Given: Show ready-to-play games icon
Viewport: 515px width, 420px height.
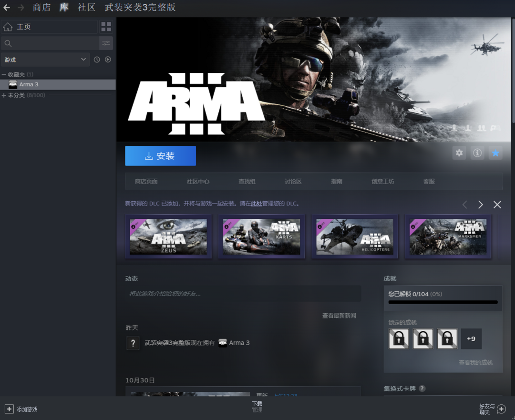Looking at the screenshot, I should click(x=108, y=60).
